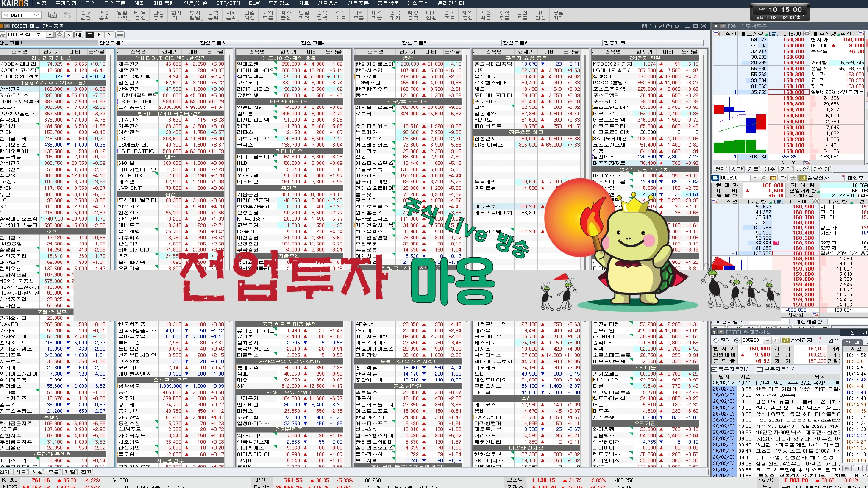
Task: Expand the 0611 screen number dropdown
Action: click(36, 15)
